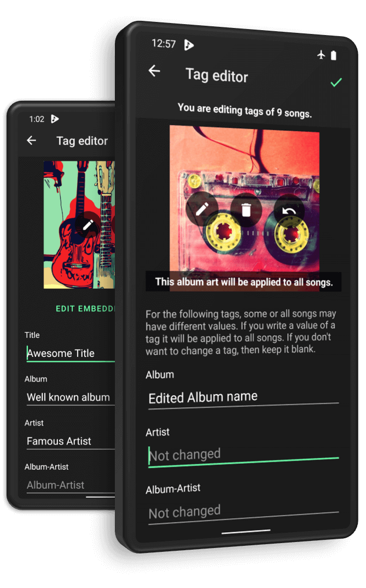Confirm changes with the green checkmark

tap(336, 82)
